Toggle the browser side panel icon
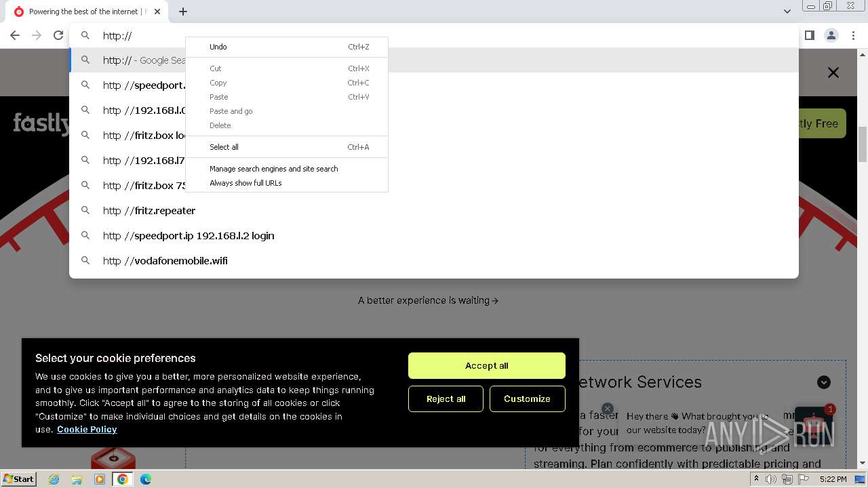The image size is (868, 488). tap(810, 35)
